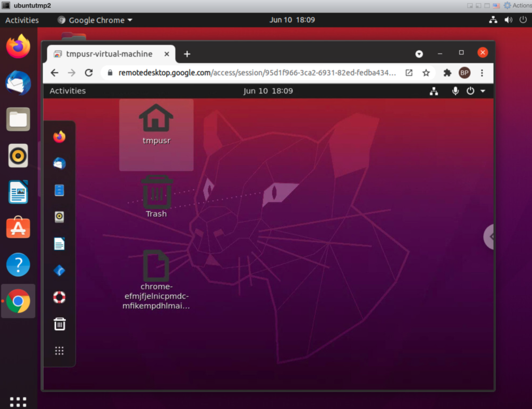Click remote session network icon
This screenshot has height=409, width=532.
coord(434,91)
